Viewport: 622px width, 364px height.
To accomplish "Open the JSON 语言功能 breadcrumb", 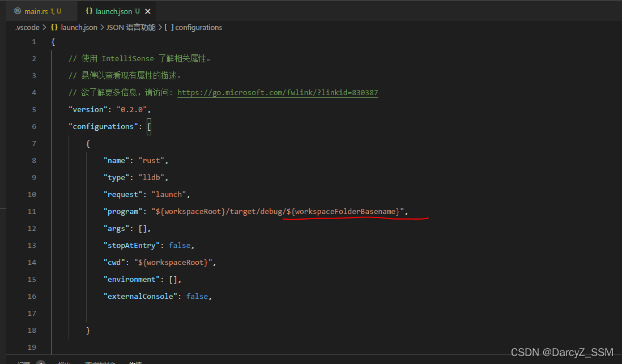I will [x=131, y=27].
